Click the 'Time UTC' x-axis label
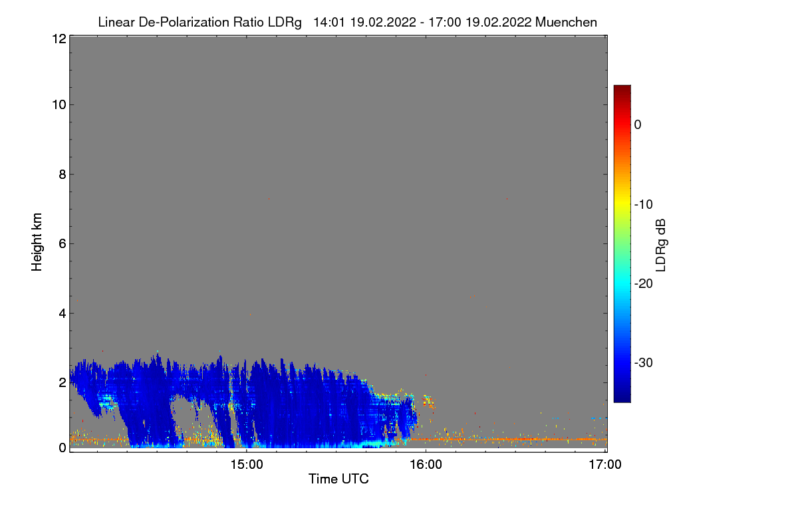 [338, 479]
